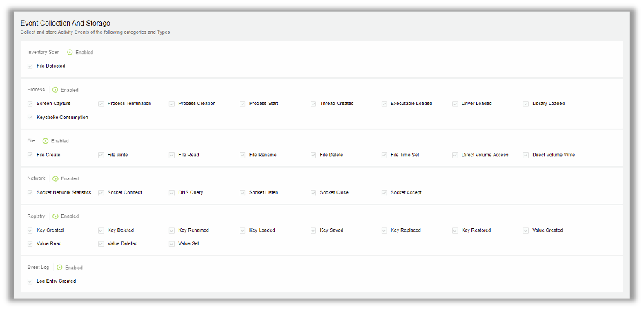Image resolution: width=644 pixels, height=309 pixels.
Task: Toggle the DNS Query checkbox
Action: 172,193
